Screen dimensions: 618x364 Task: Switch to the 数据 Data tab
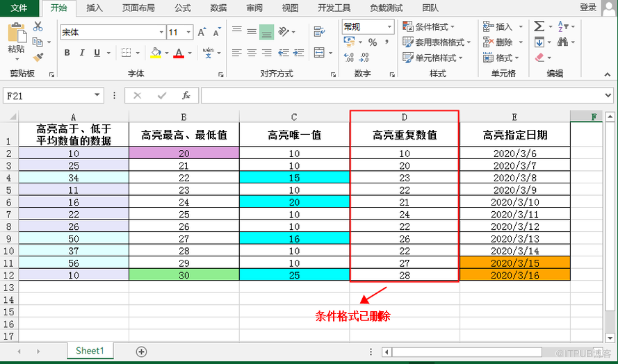[218, 8]
